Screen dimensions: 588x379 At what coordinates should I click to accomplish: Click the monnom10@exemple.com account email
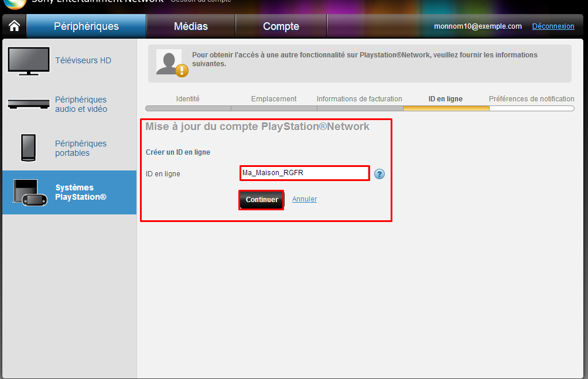(x=478, y=26)
